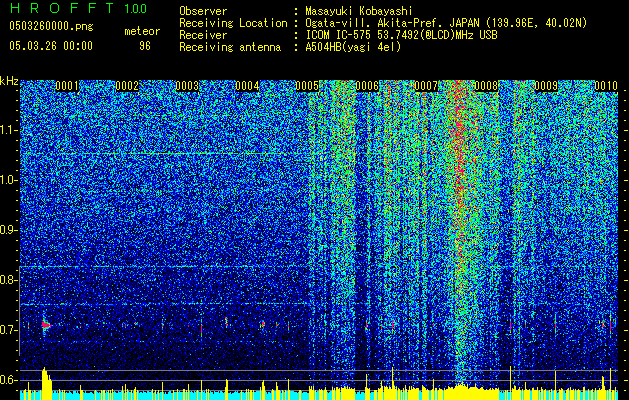The height and width of the screenshot is (400, 629).
Task: Click the bright meteor echo after minute 0000
Action: coord(46,325)
